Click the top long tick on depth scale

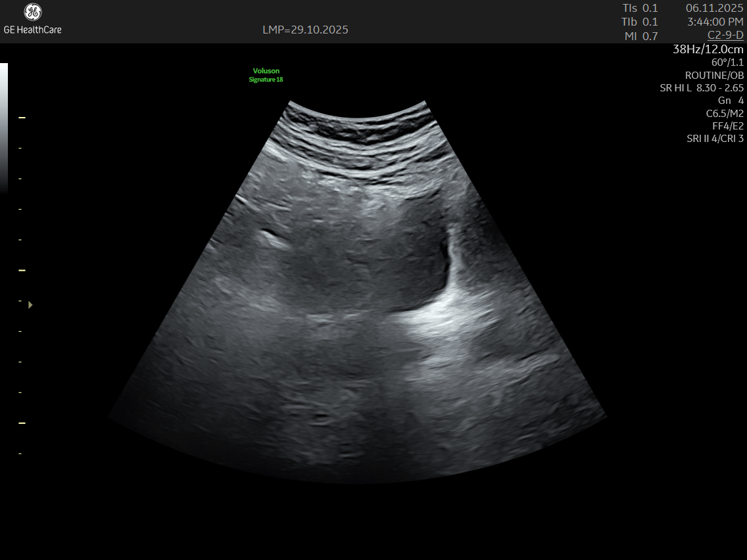(x=22, y=118)
